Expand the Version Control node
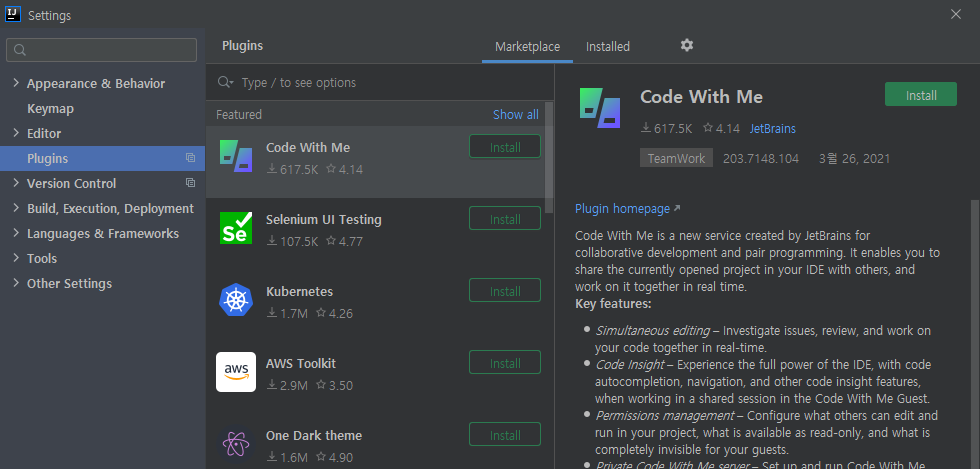This screenshot has width=980, height=469. click(x=16, y=183)
